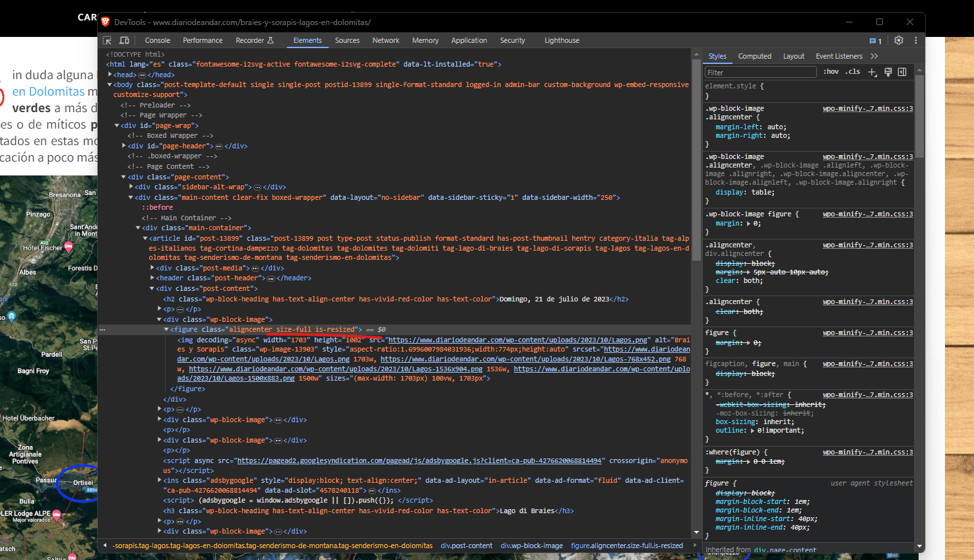Expand the outline shorthand value triangle
Image resolution: width=974 pixels, height=560 pixels.
point(752,430)
